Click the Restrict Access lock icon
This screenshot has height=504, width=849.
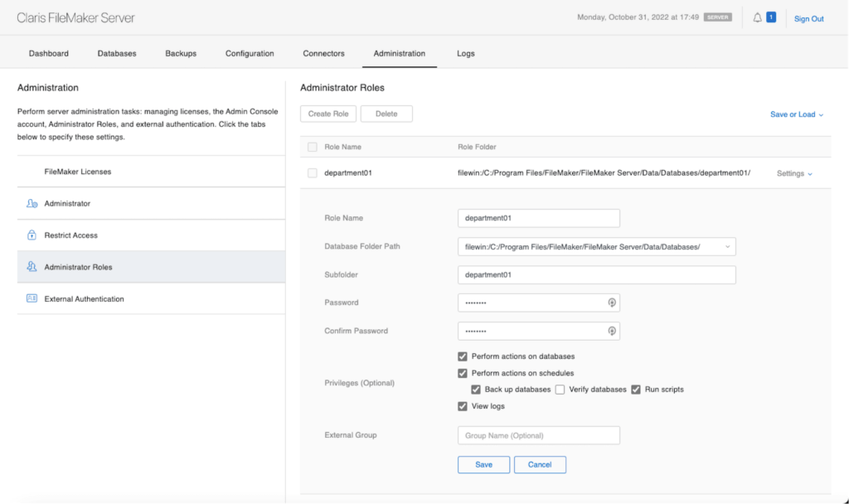[x=32, y=235]
